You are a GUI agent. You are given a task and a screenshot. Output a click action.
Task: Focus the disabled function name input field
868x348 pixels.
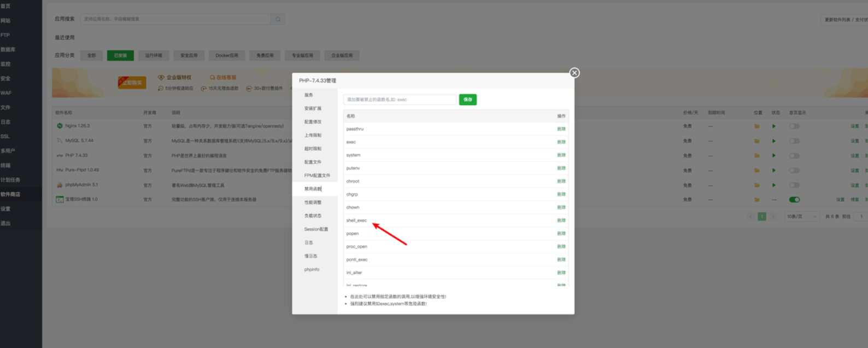399,100
